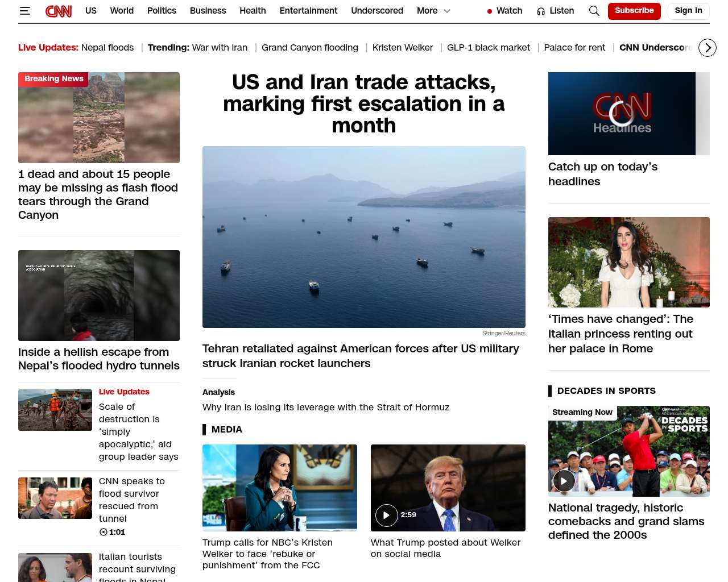Play the Trump Welker social media video
Image resolution: width=728 pixels, height=582 pixels.
coord(387,516)
